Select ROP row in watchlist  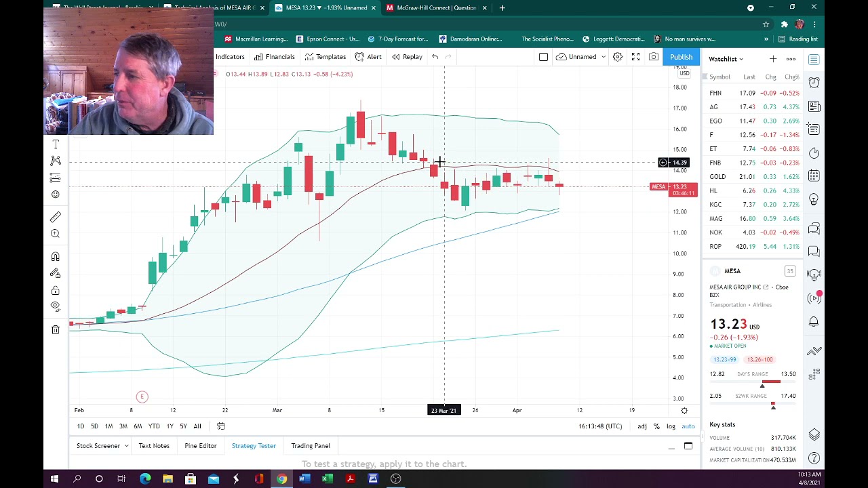(753, 247)
